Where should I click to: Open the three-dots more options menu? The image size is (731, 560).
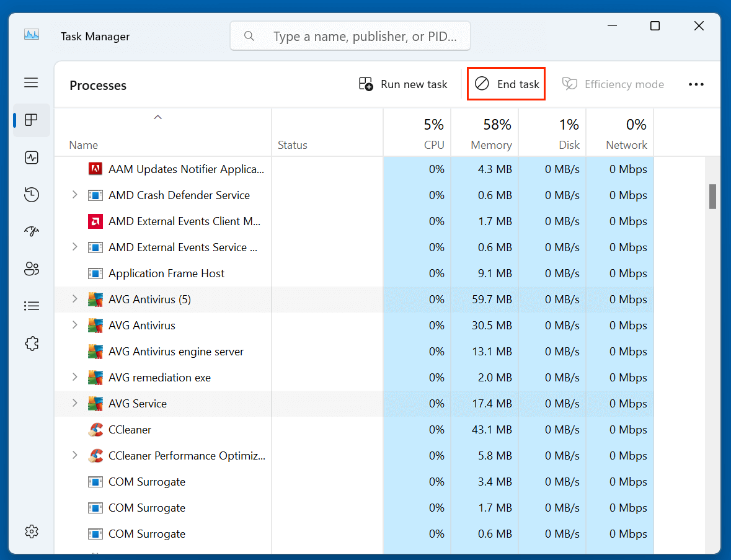click(x=696, y=84)
